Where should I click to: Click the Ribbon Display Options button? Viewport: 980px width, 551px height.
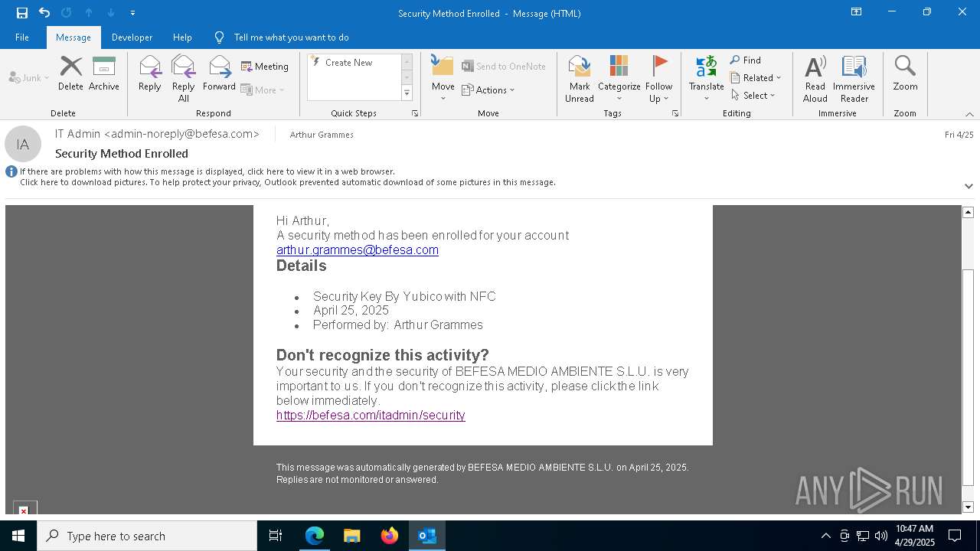pos(856,12)
